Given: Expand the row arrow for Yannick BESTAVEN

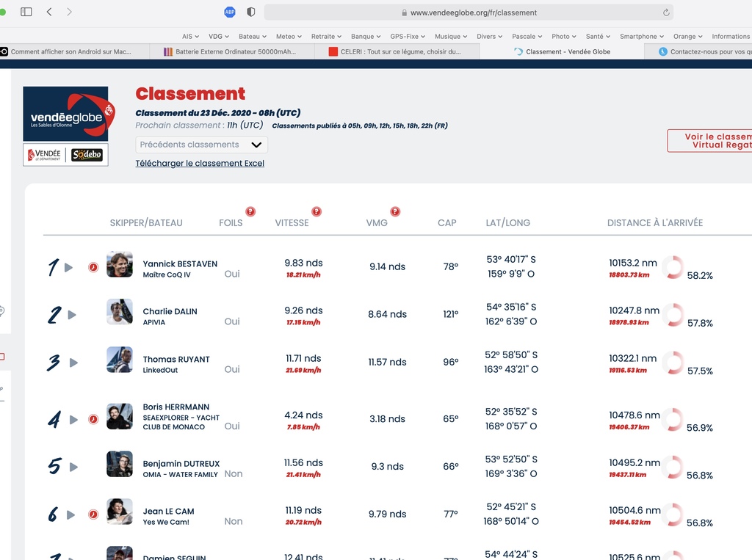Looking at the screenshot, I should (68, 267).
